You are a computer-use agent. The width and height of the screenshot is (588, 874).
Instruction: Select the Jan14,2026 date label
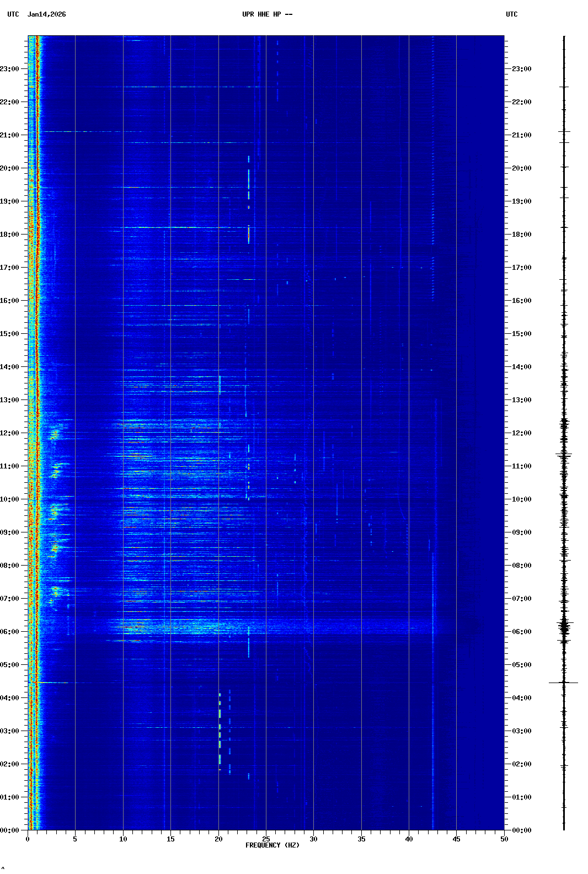click(46, 14)
